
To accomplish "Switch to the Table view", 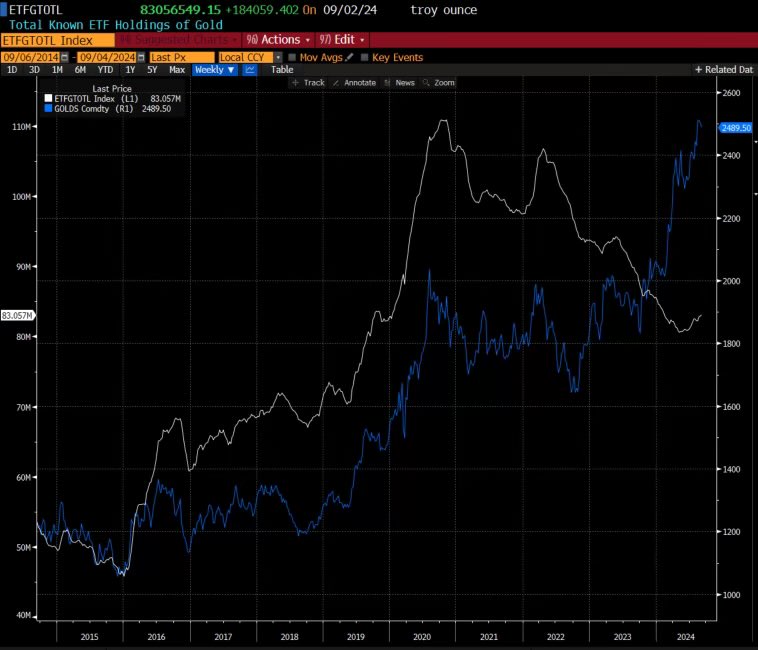I will [282, 70].
